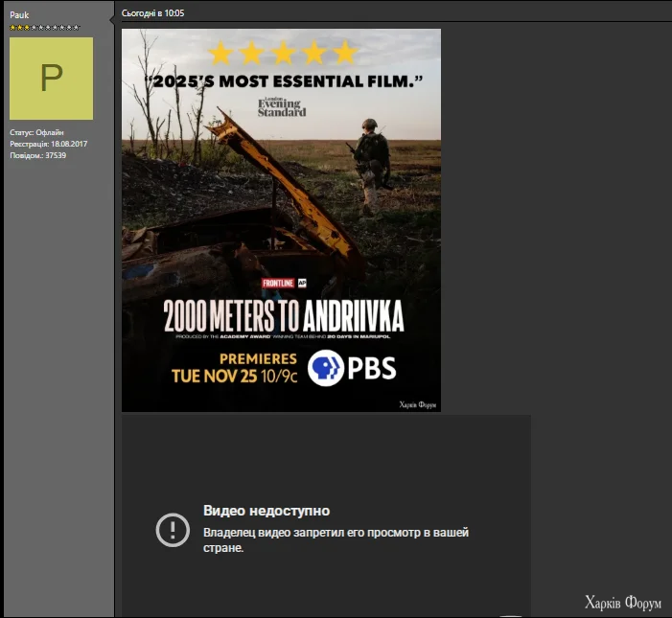The image size is (672, 618).
Task: Click the "2025's Most Essential Film" quote
Action: tap(284, 82)
